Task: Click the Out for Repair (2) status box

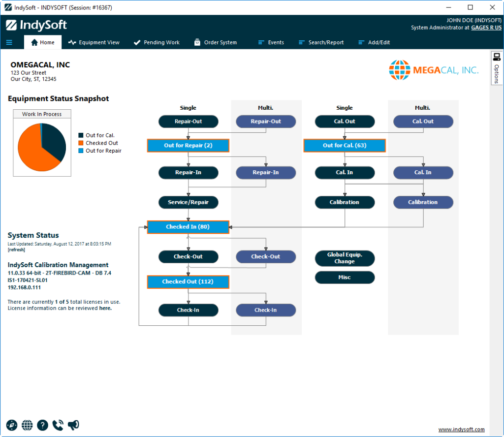Action: click(x=188, y=146)
